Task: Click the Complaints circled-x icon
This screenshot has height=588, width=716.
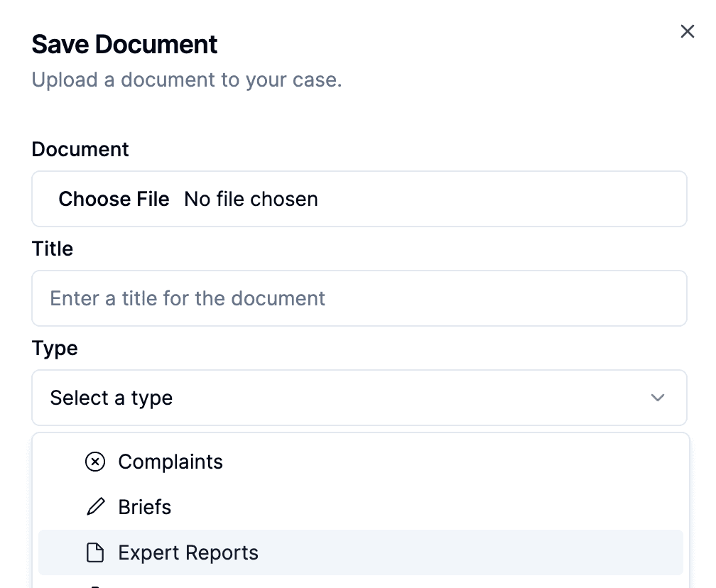Action: tap(95, 462)
